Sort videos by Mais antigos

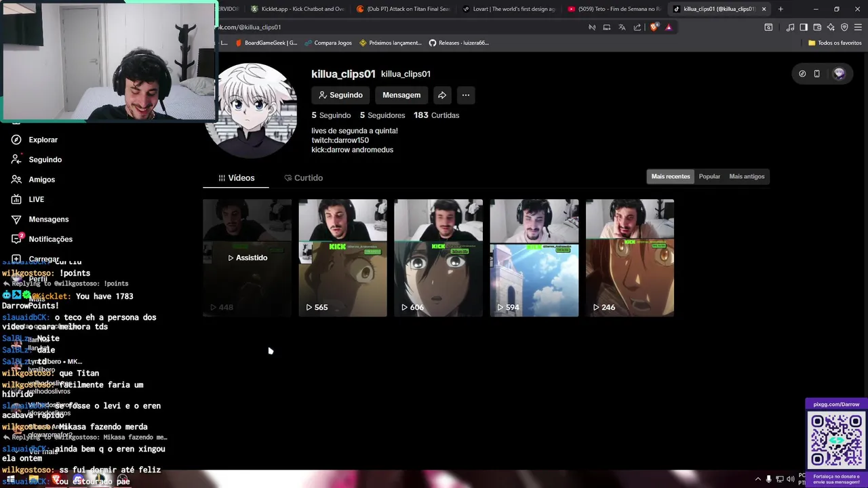point(747,176)
